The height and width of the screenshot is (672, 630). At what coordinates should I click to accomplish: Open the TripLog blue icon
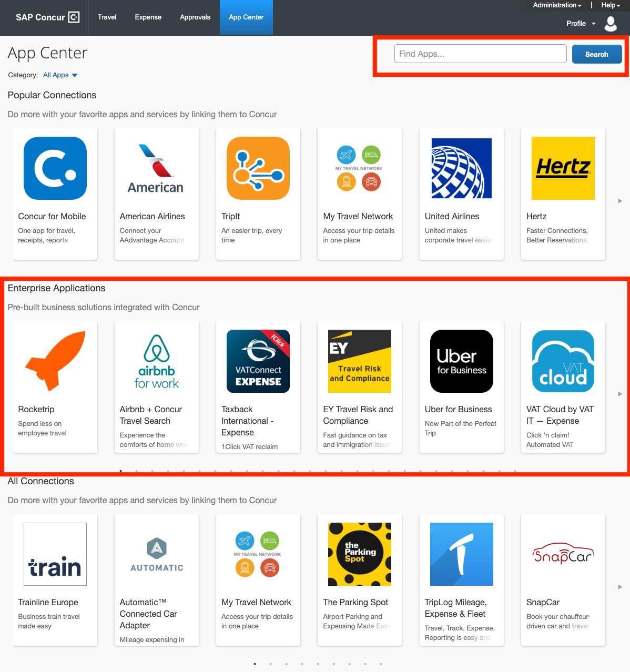point(461,554)
